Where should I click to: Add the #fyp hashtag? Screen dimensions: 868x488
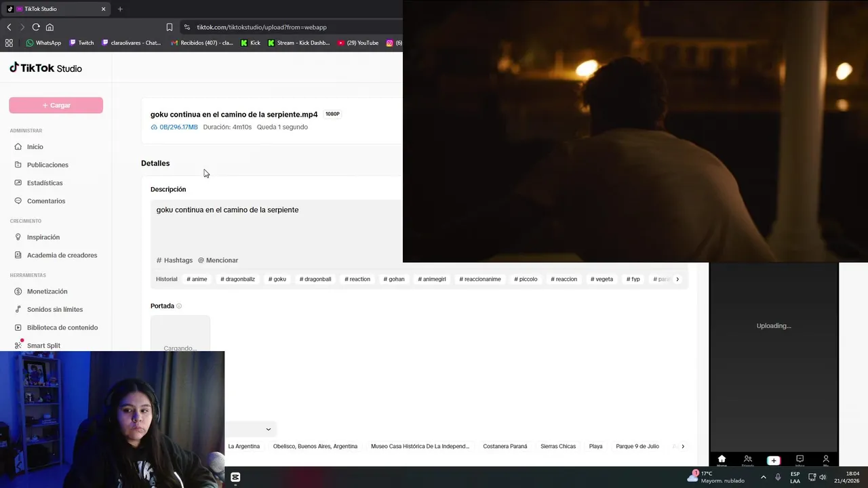[633, 279]
